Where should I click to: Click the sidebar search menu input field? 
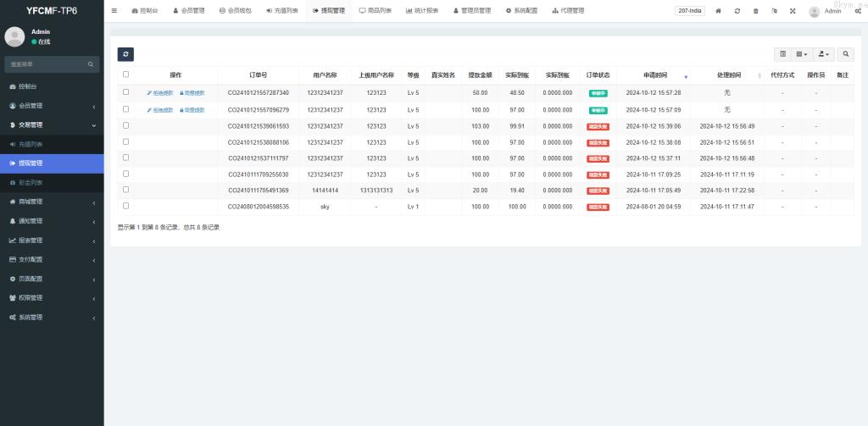coord(46,64)
